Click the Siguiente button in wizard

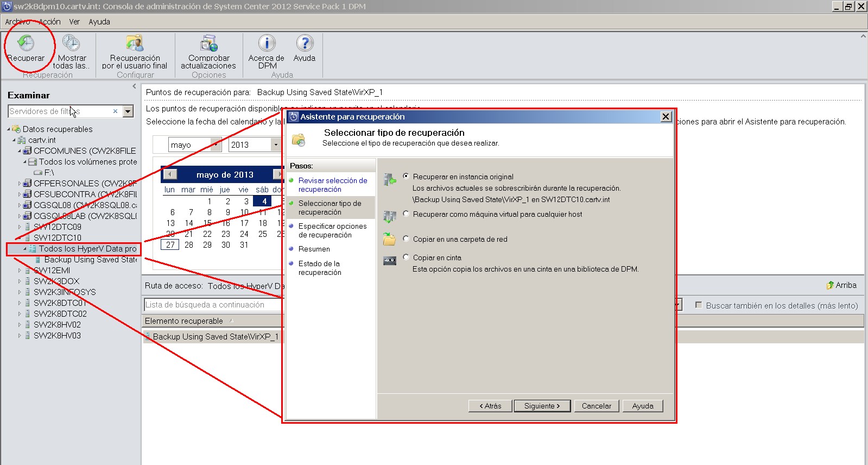(542, 406)
